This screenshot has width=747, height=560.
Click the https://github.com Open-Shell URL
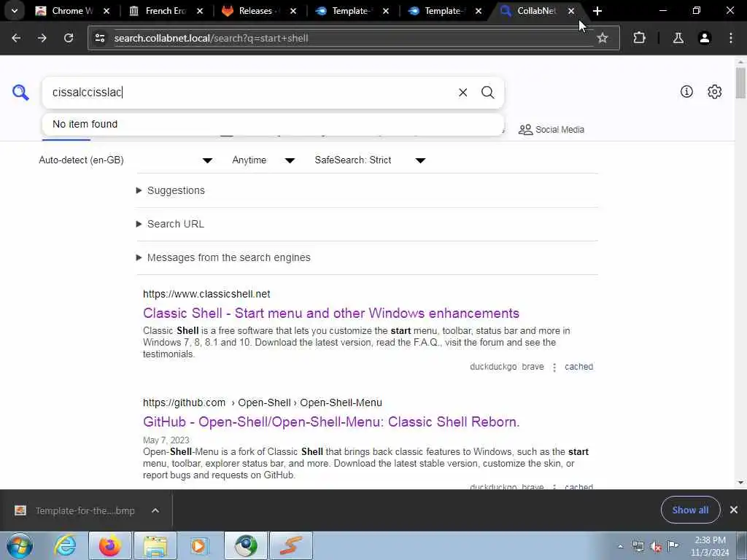[263, 402]
